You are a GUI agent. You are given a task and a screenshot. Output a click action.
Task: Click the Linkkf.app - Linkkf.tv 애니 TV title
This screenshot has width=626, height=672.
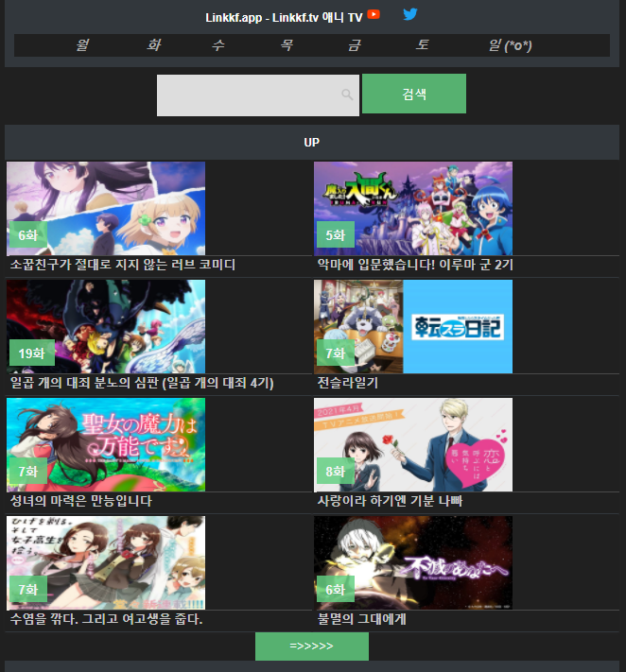click(x=284, y=17)
